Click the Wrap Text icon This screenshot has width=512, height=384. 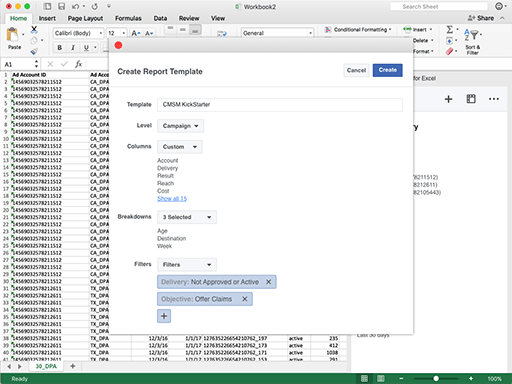click(x=222, y=33)
